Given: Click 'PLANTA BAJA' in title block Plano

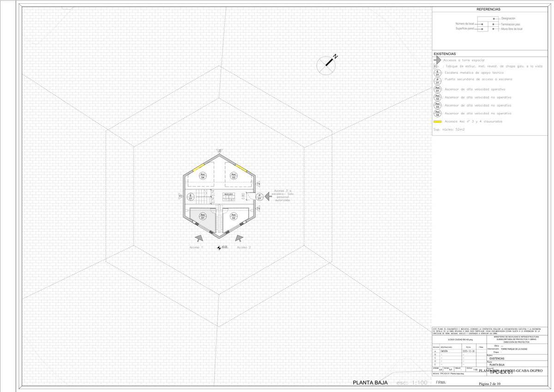Looking at the screenshot, I should (x=497, y=365).
